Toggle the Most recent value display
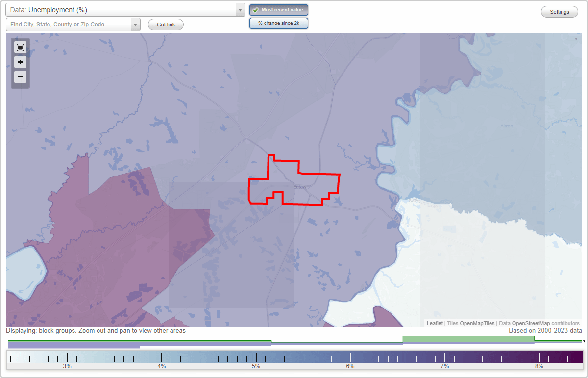 tap(278, 9)
